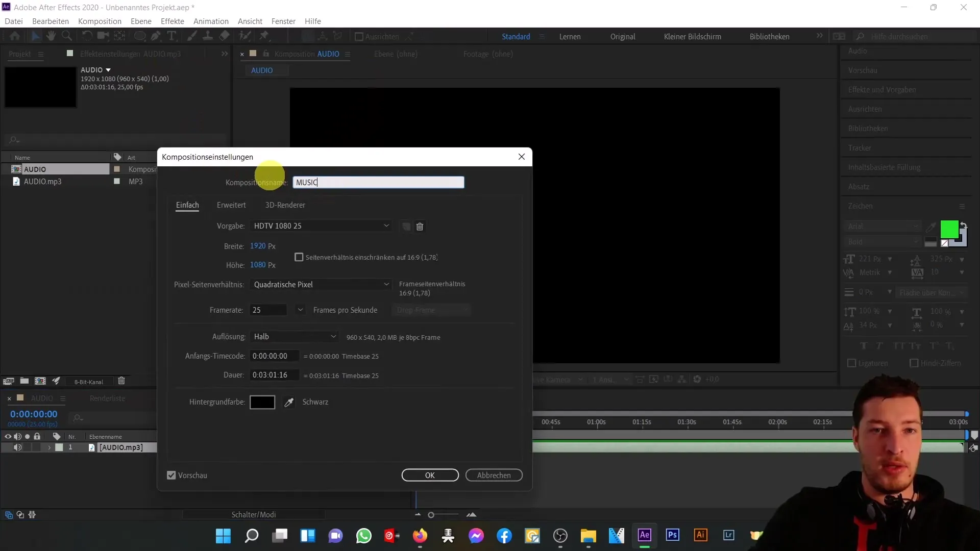Click the green text fill color swatch
The width and height of the screenshot is (980, 551).
[x=949, y=230]
